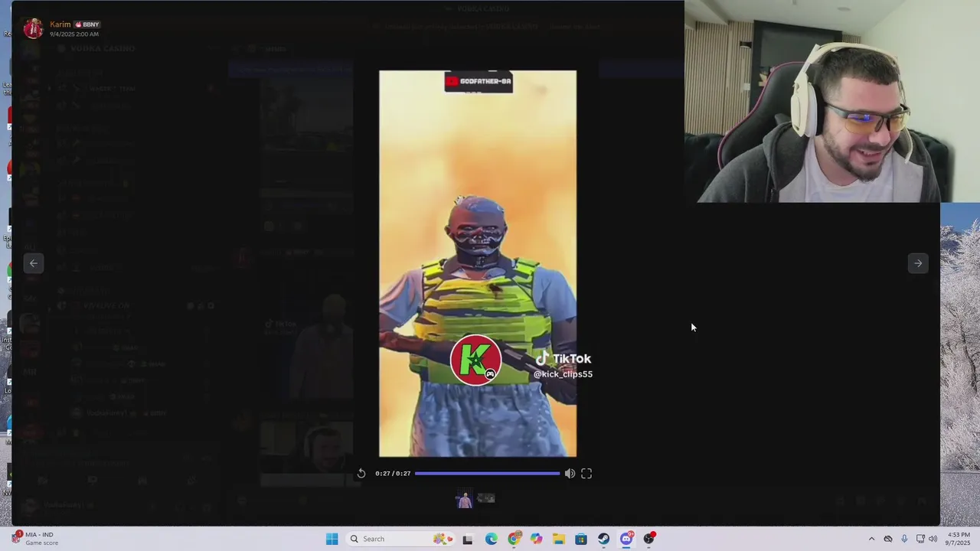Open Steam from the taskbar
The image size is (980, 551).
[x=604, y=539]
